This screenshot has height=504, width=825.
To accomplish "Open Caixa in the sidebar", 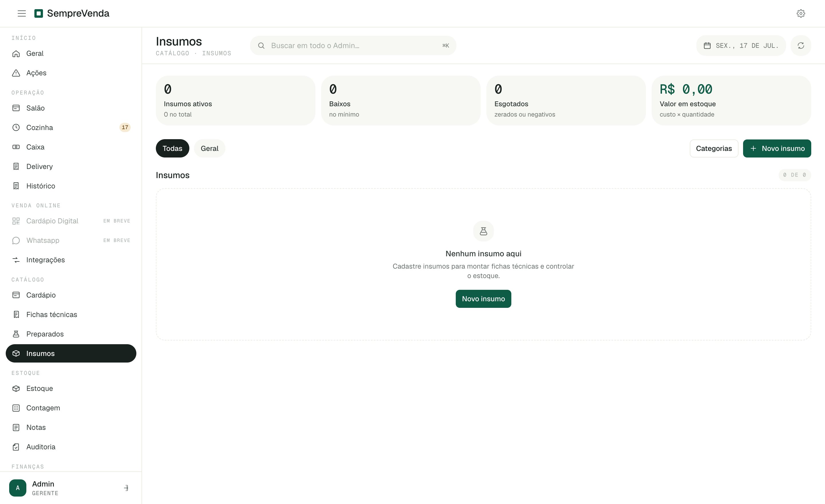I will tap(71, 147).
